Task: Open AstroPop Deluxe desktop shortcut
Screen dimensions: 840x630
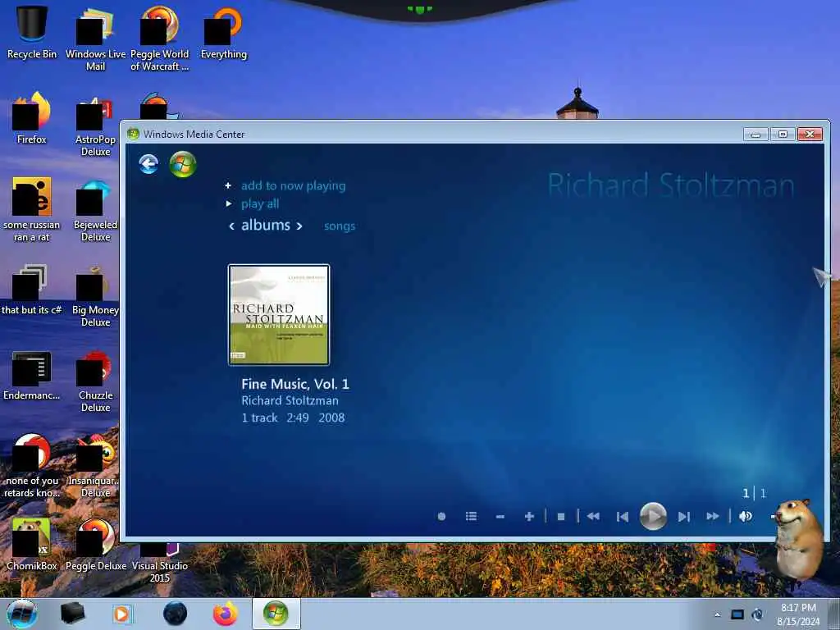Action: click(x=95, y=126)
